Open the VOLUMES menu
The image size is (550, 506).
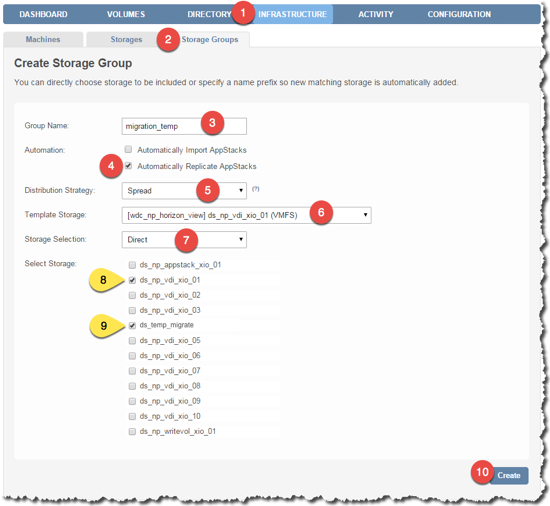click(126, 14)
